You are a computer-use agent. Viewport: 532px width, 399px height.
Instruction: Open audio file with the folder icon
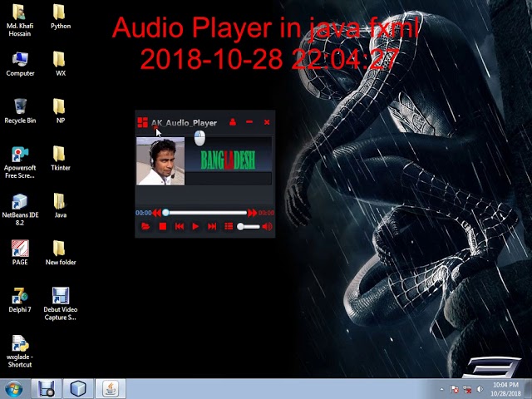(145, 226)
